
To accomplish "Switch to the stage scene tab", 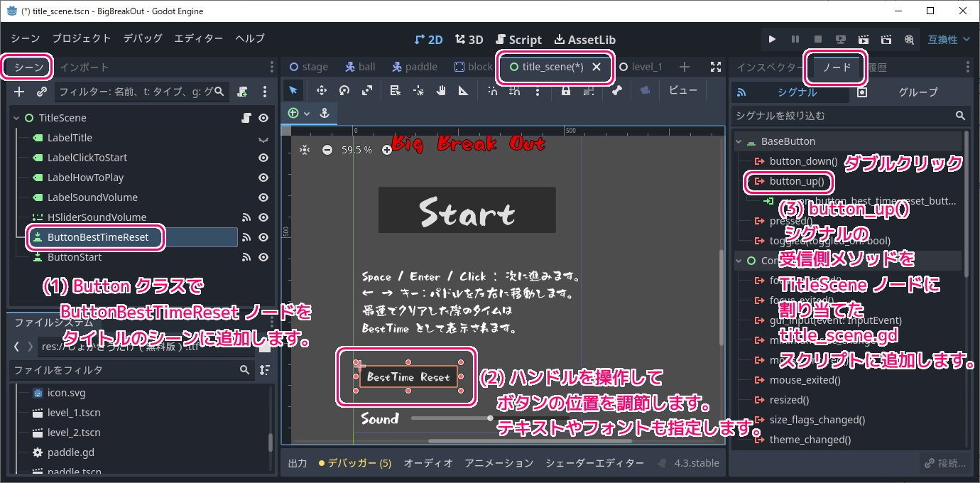I will [308, 67].
